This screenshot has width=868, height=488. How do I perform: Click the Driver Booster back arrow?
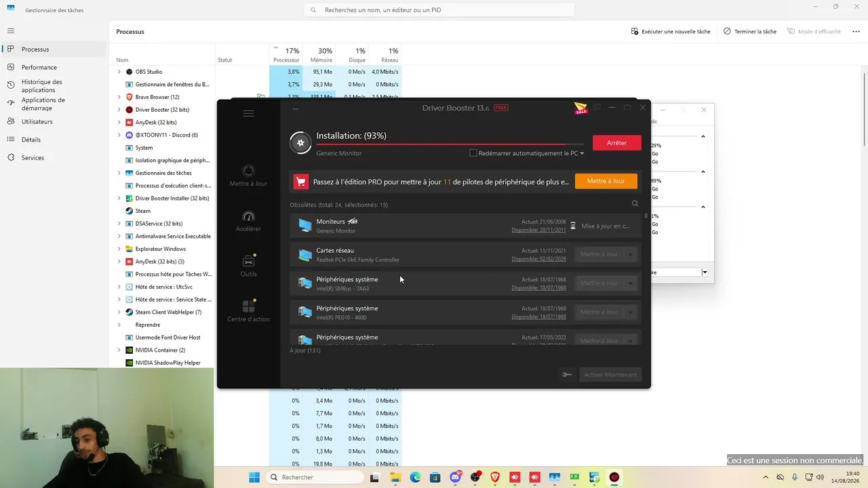coord(296,108)
